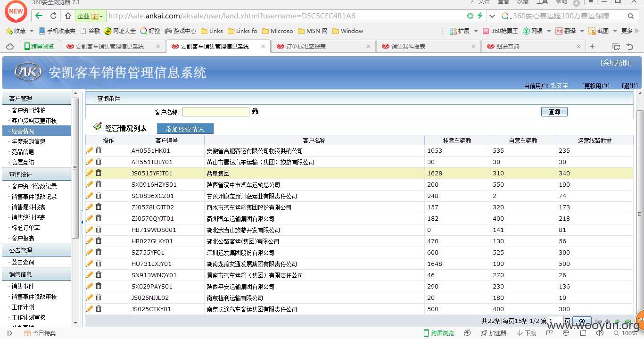Select 客户资料维护 in sidebar
This screenshot has width=644, height=339.
tap(28, 110)
